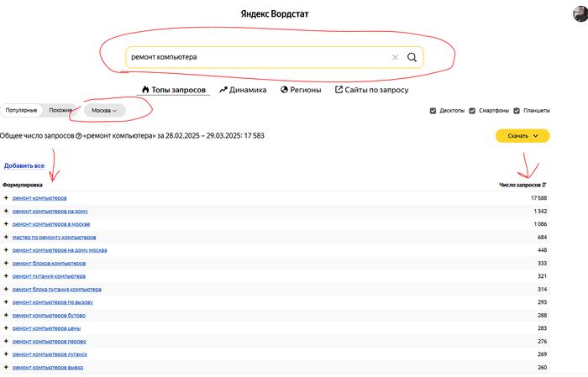Click plus icon beside мастер по ремонту компьютеров
The image size is (588, 377).
[x=6, y=238]
